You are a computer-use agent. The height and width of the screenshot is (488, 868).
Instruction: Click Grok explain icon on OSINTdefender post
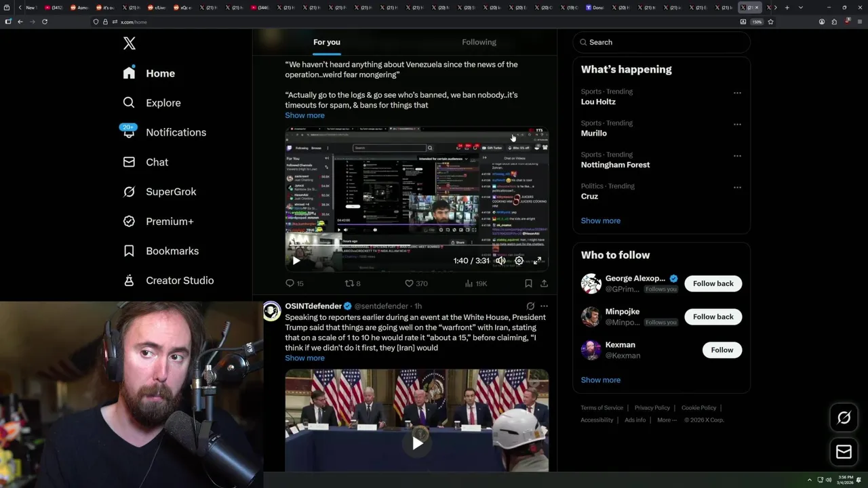coord(530,306)
